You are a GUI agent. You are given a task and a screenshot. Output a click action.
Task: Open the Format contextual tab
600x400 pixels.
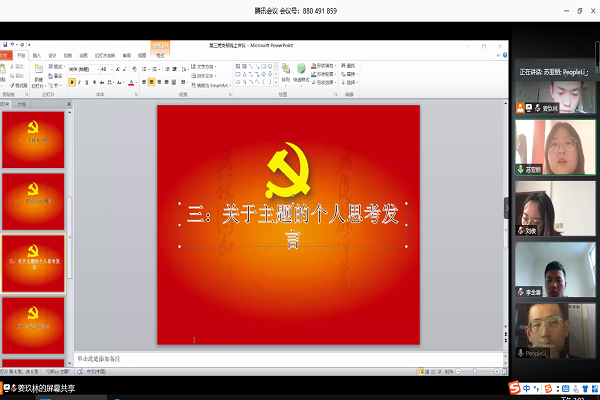click(161, 55)
